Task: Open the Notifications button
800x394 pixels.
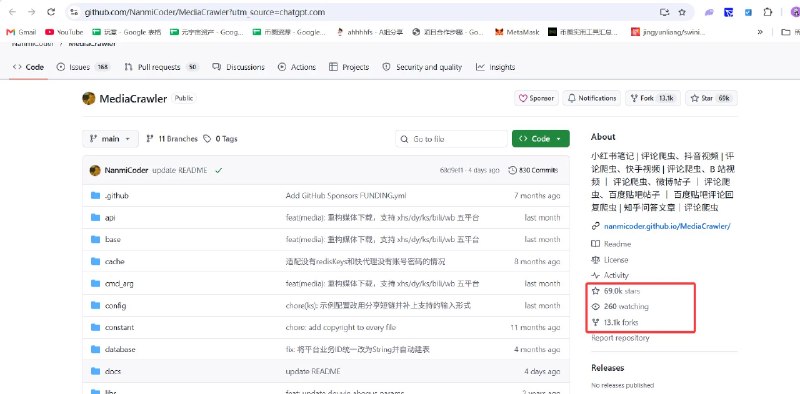Action: coord(592,98)
